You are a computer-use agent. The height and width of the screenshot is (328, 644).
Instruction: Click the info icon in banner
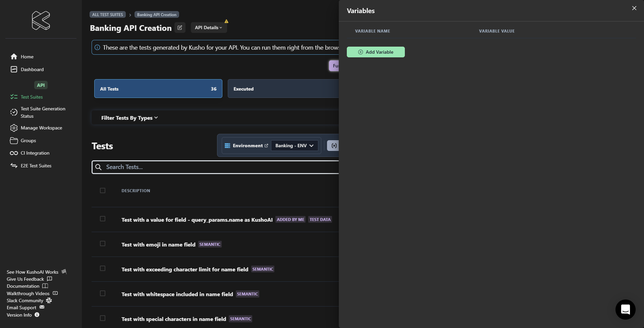(97, 48)
